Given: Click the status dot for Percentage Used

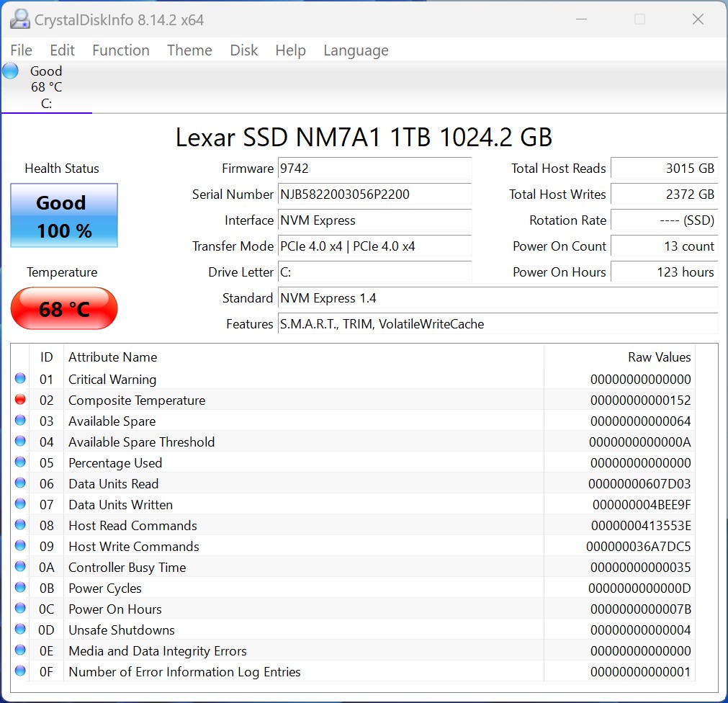Looking at the screenshot, I should pyautogui.click(x=20, y=462).
